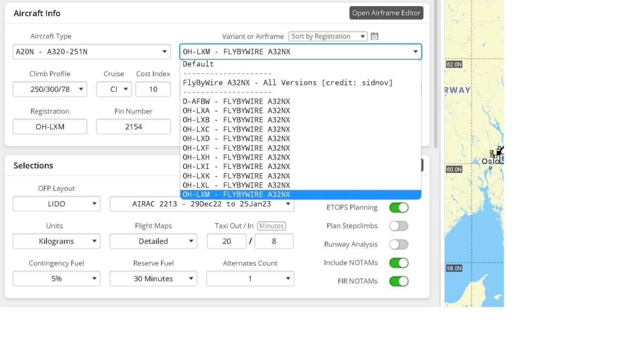Choose OH-LXH - FLYBYWIRE A32NX airframe

301,157
